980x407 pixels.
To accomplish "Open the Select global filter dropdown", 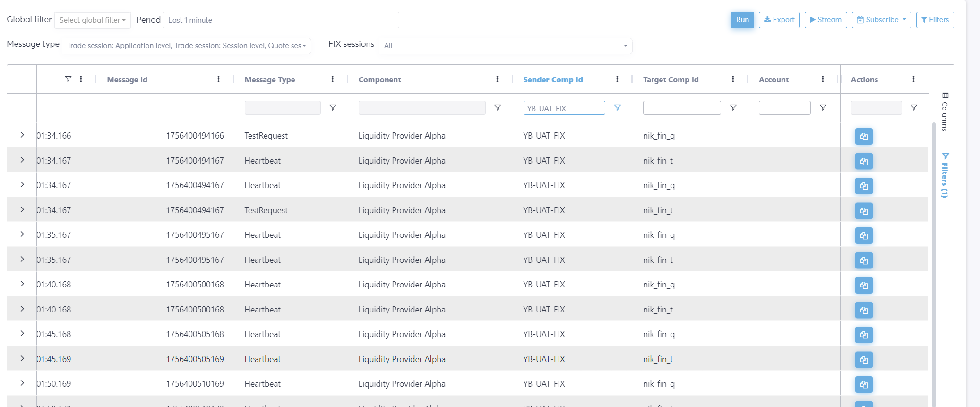I will tap(93, 20).
